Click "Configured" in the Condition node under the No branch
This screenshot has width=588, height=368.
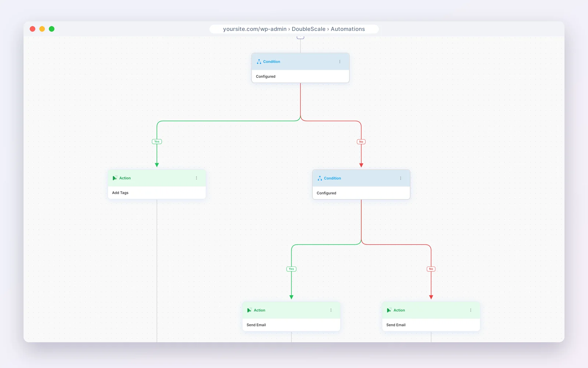coord(326,193)
